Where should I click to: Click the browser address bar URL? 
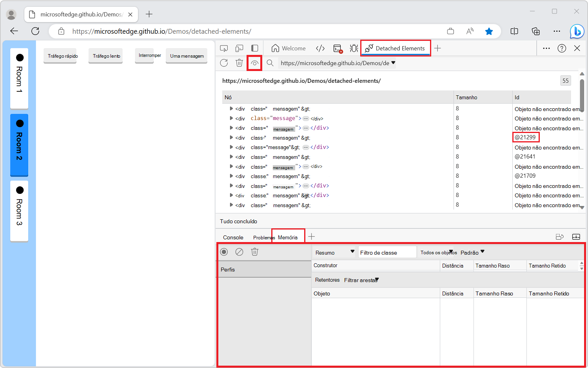tap(162, 31)
